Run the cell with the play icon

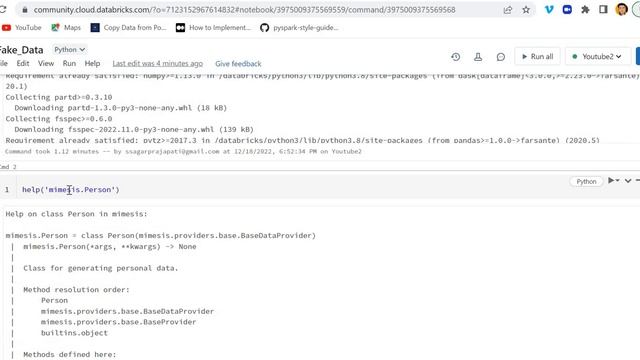click(612, 180)
